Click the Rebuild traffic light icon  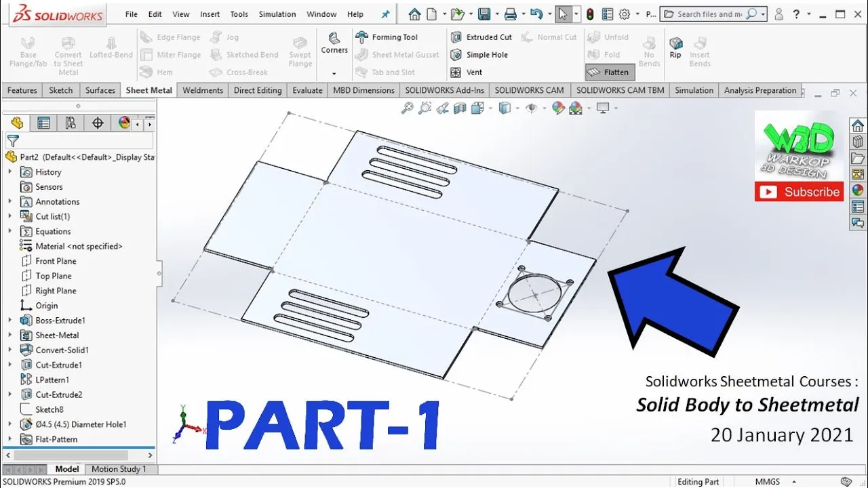[590, 14]
